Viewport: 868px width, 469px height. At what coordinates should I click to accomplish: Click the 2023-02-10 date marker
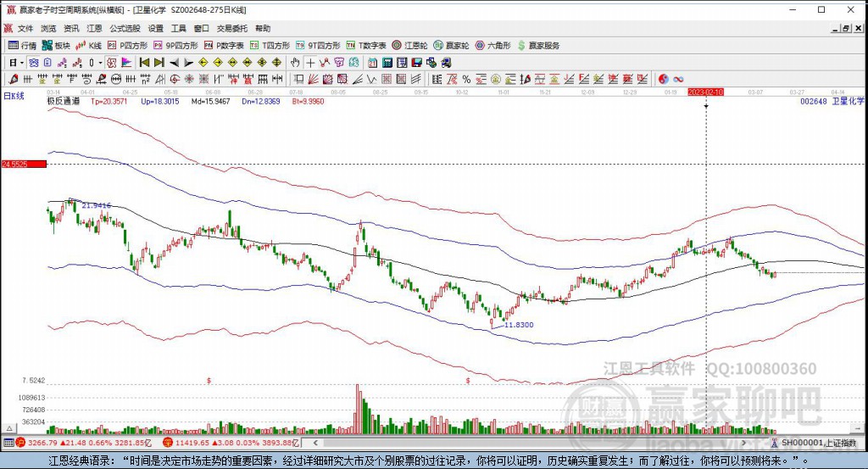[705, 92]
